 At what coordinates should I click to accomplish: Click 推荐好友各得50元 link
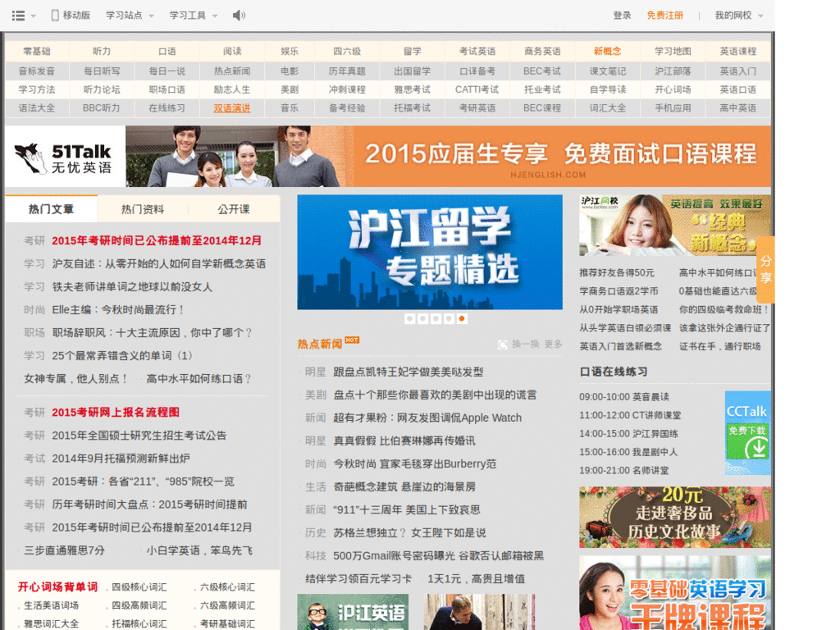click(617, 272)
